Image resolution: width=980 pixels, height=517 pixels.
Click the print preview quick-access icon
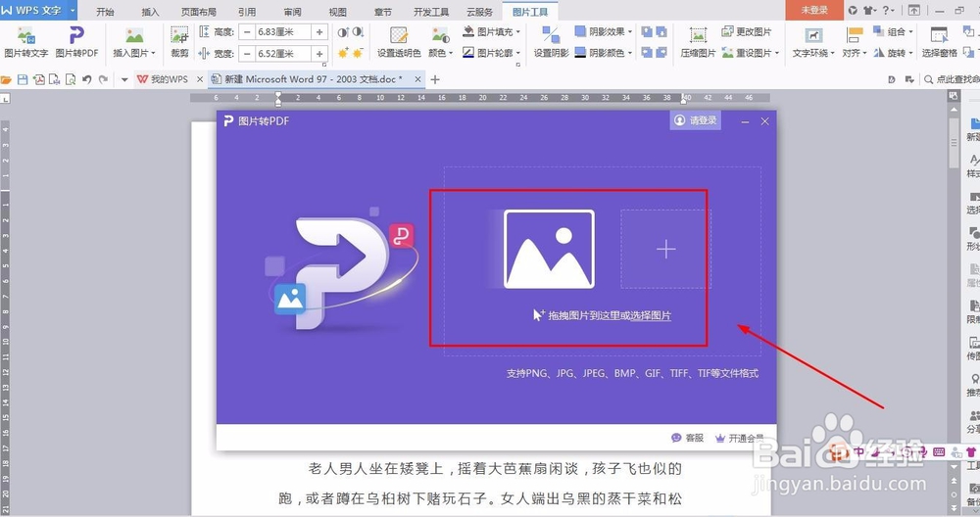pyautogui.click(x=70, y=79)
